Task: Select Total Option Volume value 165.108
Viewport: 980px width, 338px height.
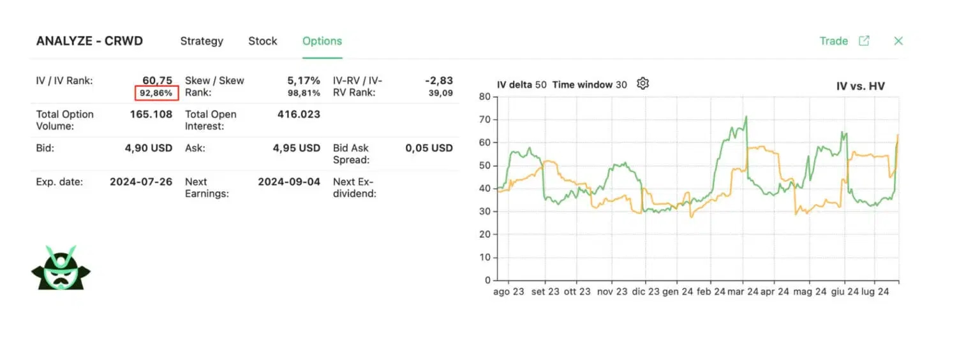Action: [151, 114]
